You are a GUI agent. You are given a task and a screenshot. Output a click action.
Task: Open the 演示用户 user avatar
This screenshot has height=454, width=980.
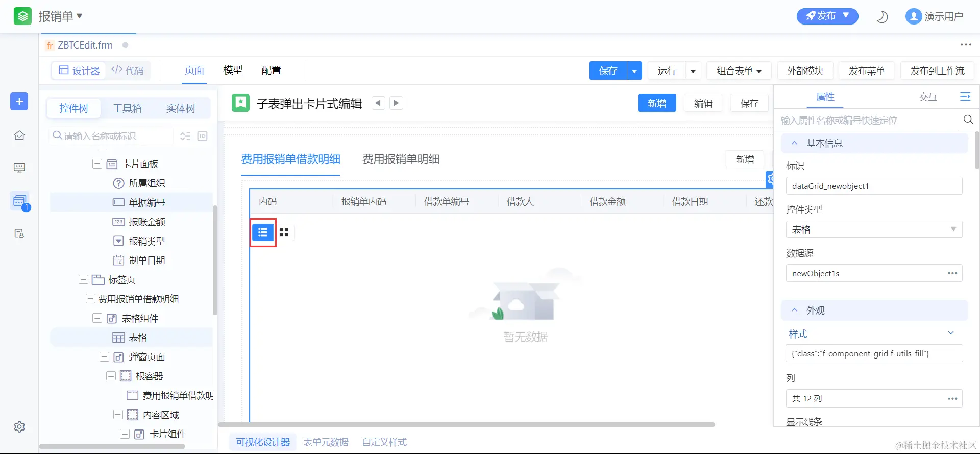click(913, 17)
